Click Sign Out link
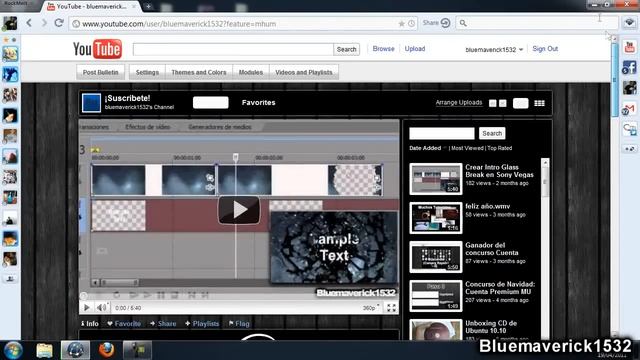 (x=545, y=49)
